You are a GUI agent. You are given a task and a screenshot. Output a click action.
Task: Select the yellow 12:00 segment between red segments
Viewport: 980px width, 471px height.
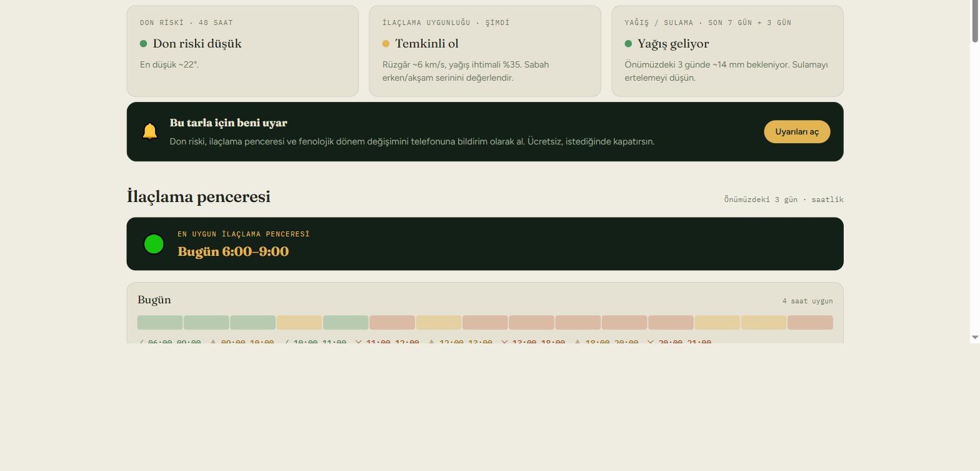(x=439, y=323)
